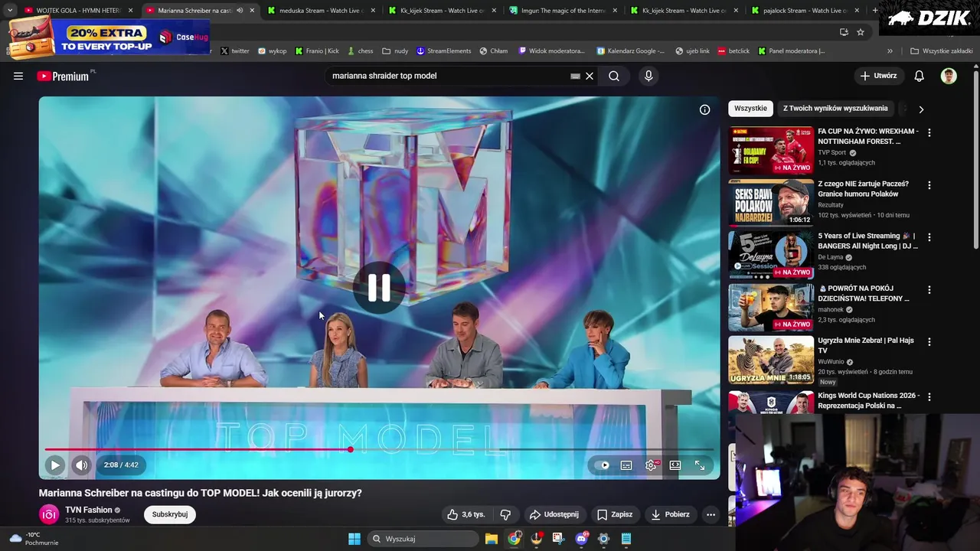Open options for POWRÓT NA POKÓJ DZIECIŃSTWA video
The height and width of the screenshot is (551, 980).
[x=929, y=290]
